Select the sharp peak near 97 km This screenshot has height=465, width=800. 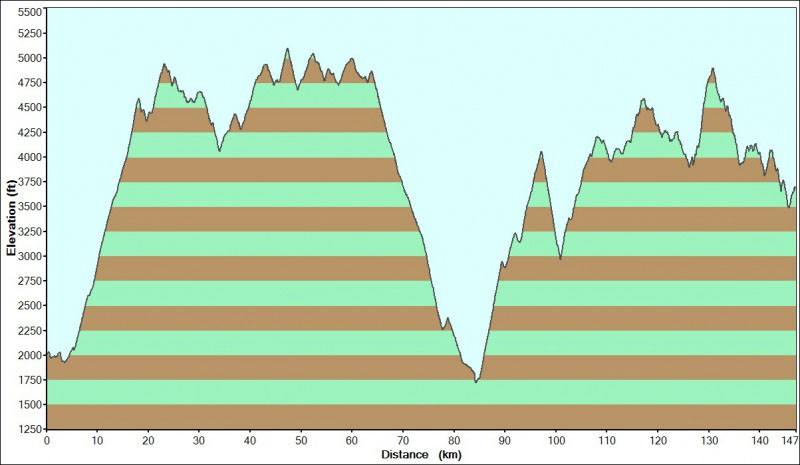tap(541, 153)
